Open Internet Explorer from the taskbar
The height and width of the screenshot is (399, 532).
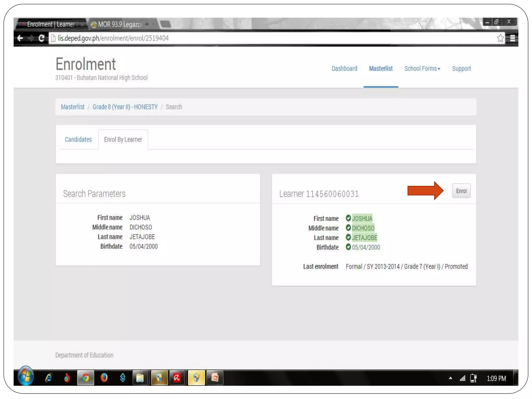(x=49, y=378)
